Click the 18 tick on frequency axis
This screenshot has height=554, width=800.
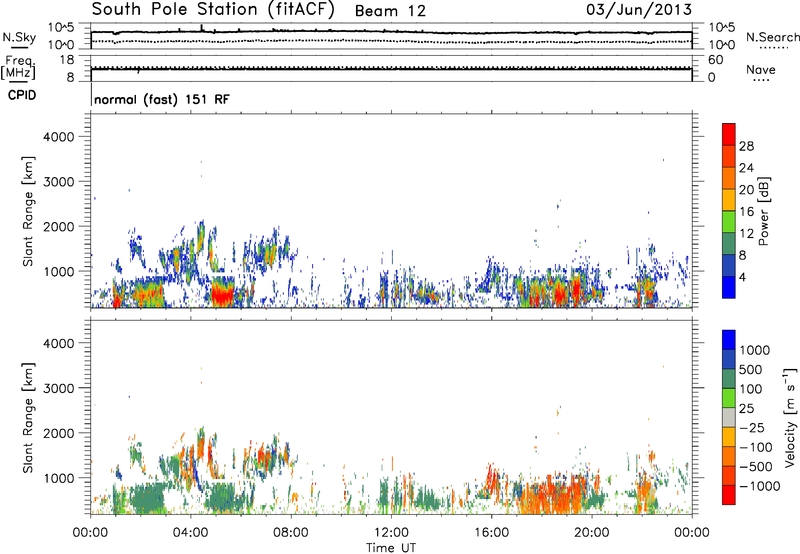tap(67, 60)
